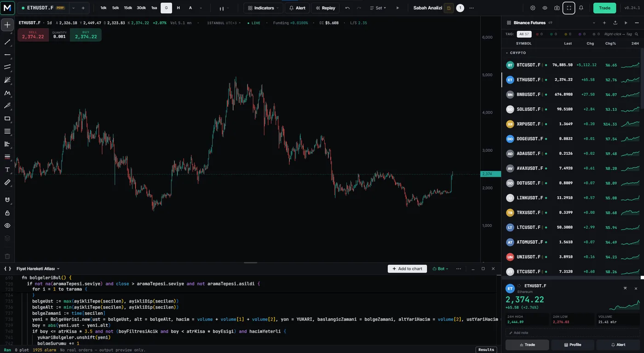Select the trend line drawing tool
Image resolution: width=644 pixels, height=353 pixels.
(7, 42)
